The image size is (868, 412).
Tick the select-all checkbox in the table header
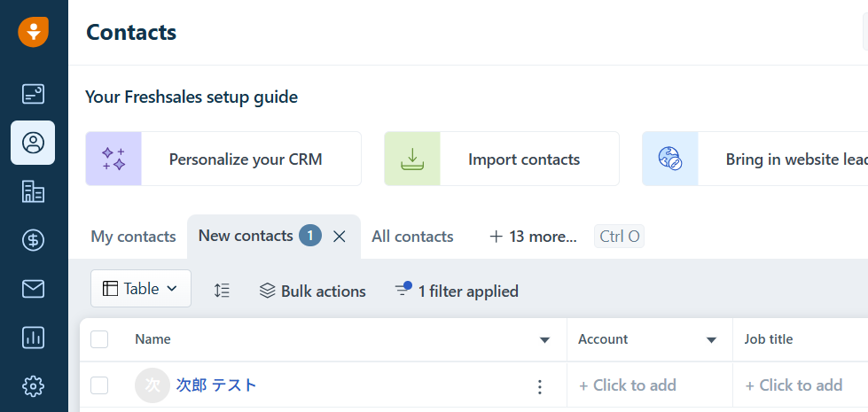pos(99,339)
